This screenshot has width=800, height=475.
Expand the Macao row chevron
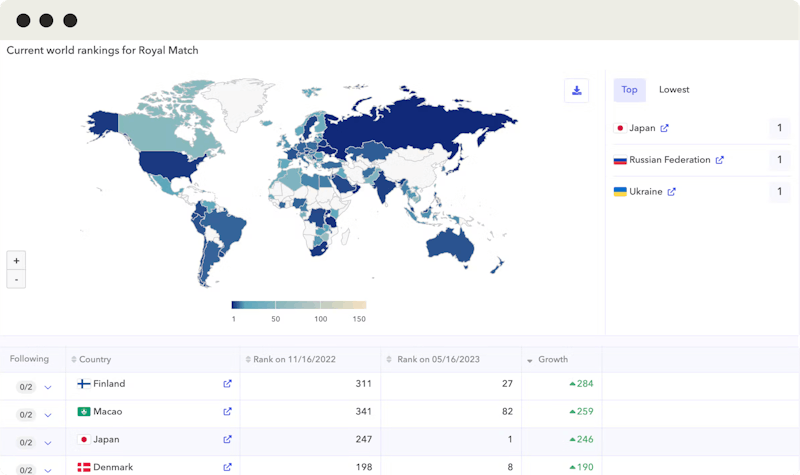coord(48,415)
